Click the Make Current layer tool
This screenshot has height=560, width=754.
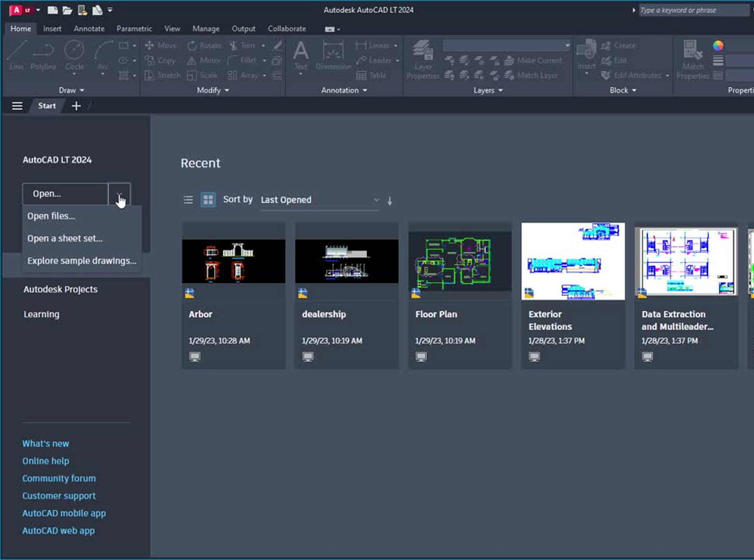(533, 60)
